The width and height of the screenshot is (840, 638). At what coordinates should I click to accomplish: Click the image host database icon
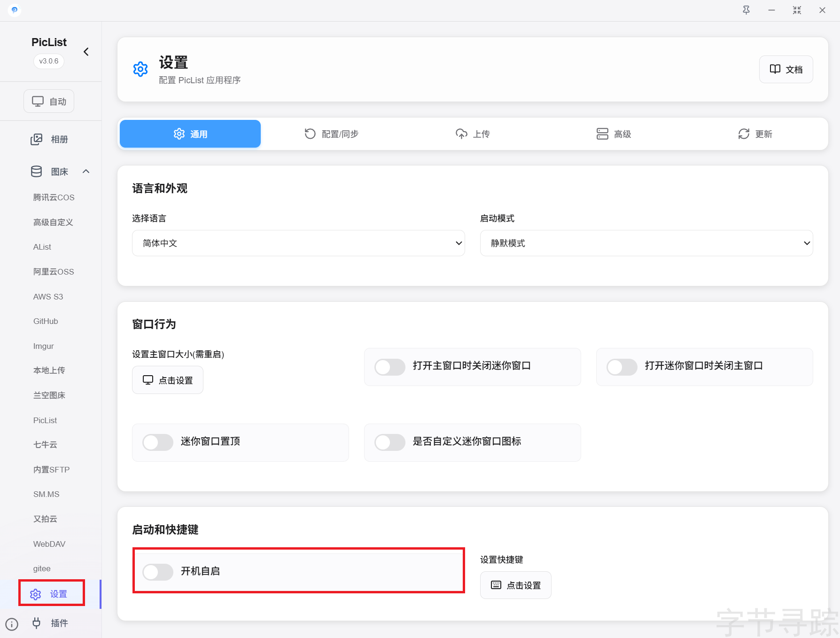click(x=37, y=172)
